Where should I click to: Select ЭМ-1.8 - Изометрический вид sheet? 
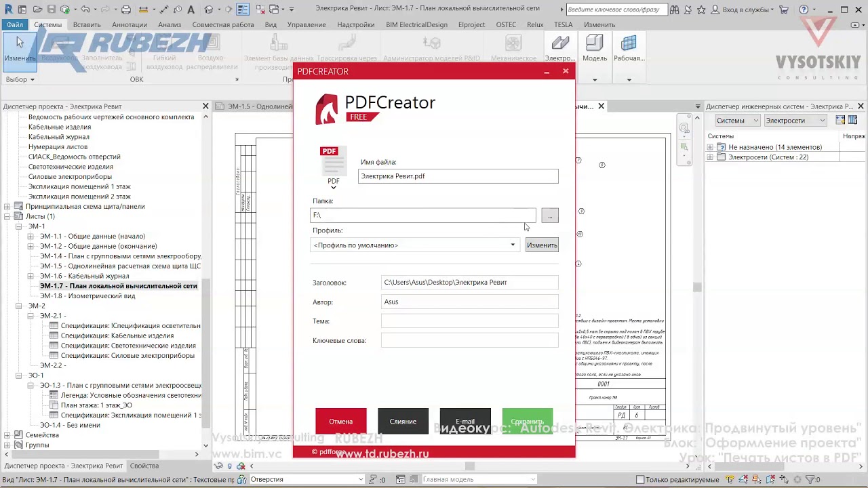click(x=87, y=296)
